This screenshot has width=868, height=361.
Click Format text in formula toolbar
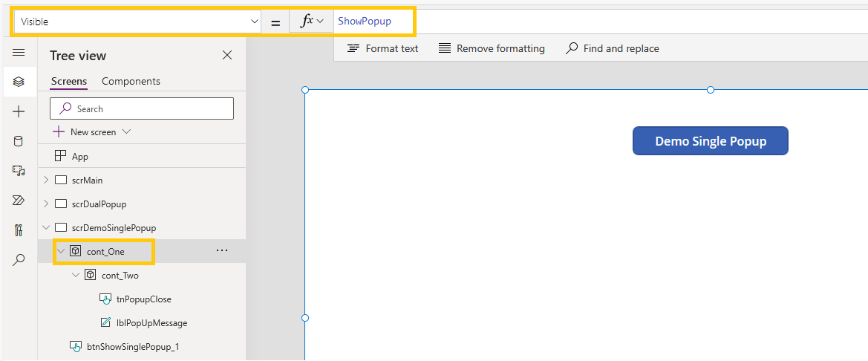(x=383, y=48)
